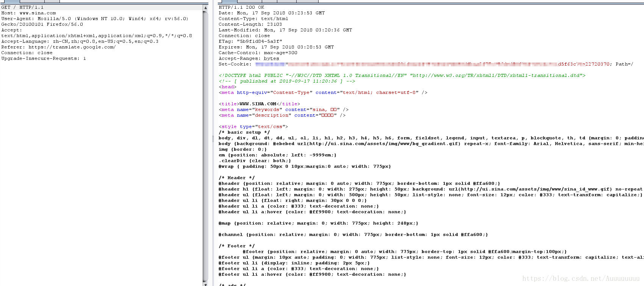Image resolution: width=644 pixels, height=286 pixels.
Task: Click the 'text/html,application/xhtml+xml' accept value line
Action: point(97,36)
